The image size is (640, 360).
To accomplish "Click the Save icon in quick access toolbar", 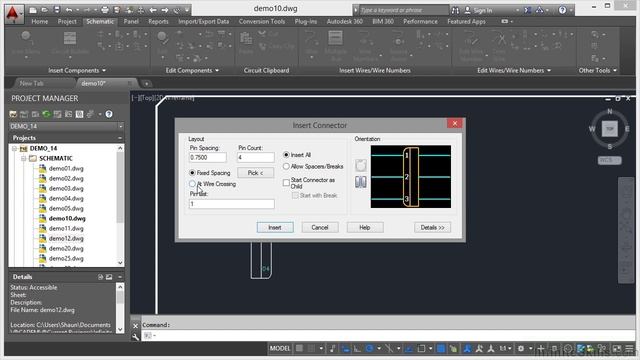I will [56, 10].
